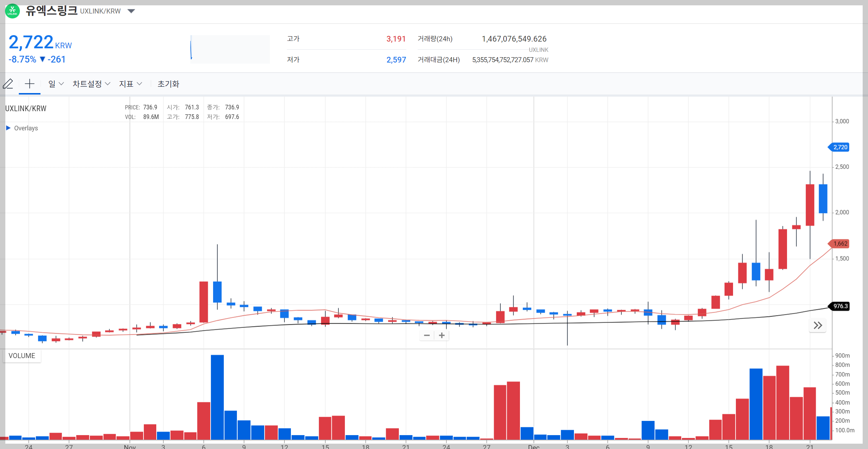Click the VOLUME panel label

click(22, 356)
